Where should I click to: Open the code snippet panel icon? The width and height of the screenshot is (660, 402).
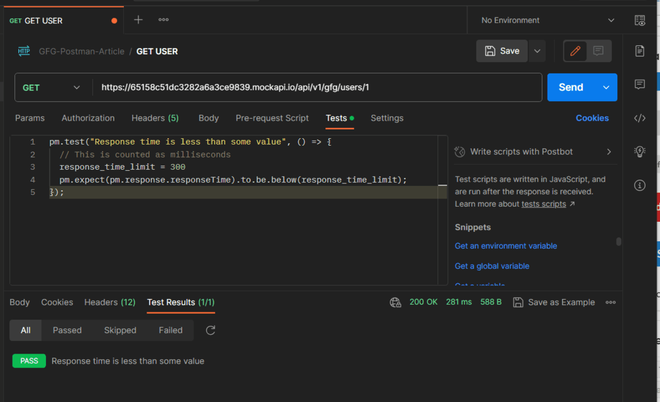[x=640, y=118]
